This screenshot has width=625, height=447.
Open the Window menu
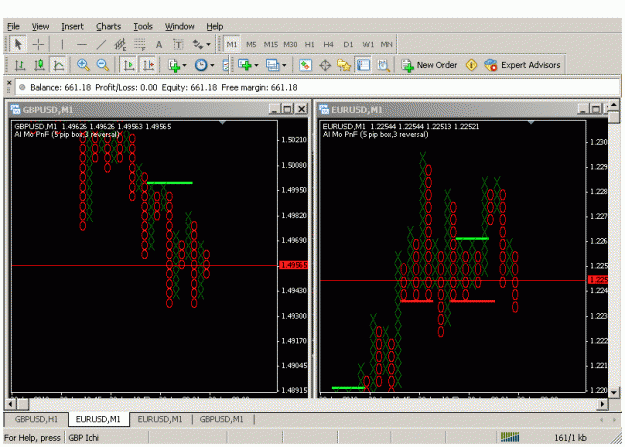(x=179, y=26)
